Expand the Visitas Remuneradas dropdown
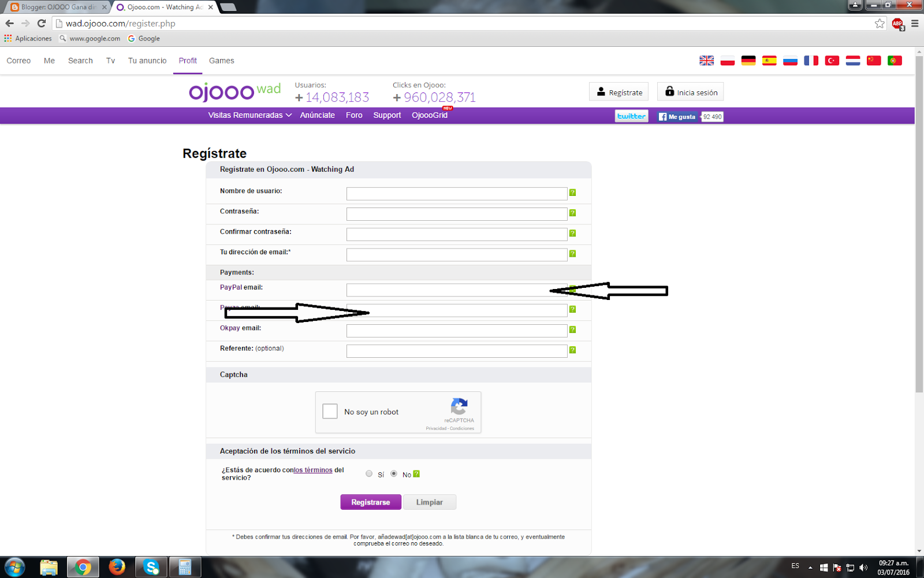This screenshot has width=924, height=578. click(248, 115)
